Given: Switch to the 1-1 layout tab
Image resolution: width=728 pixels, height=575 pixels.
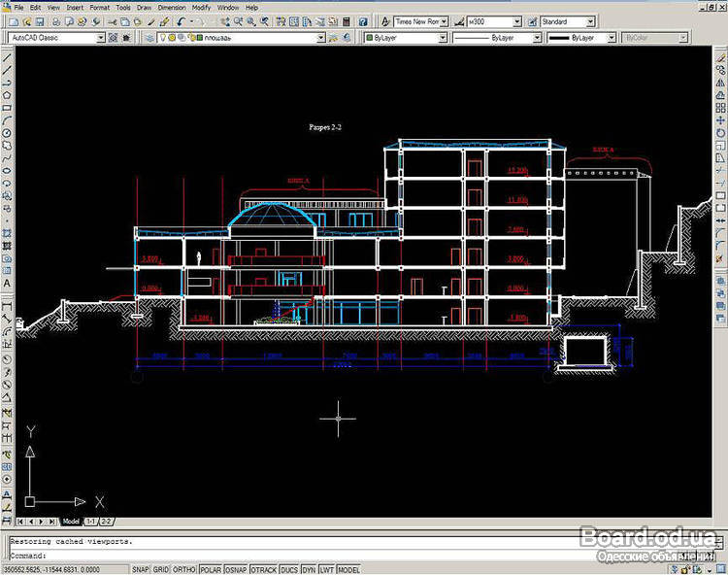Looking at the screenshot, I should click(x=90, y=522).
